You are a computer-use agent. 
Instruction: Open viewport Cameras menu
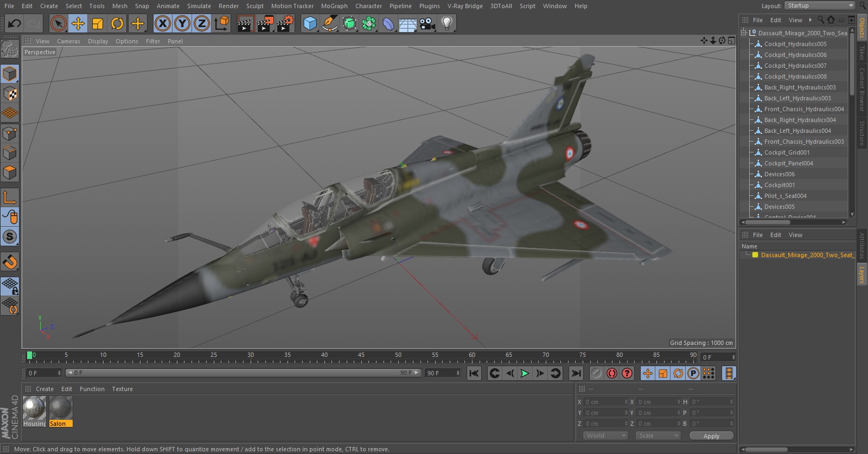(68, 41)
